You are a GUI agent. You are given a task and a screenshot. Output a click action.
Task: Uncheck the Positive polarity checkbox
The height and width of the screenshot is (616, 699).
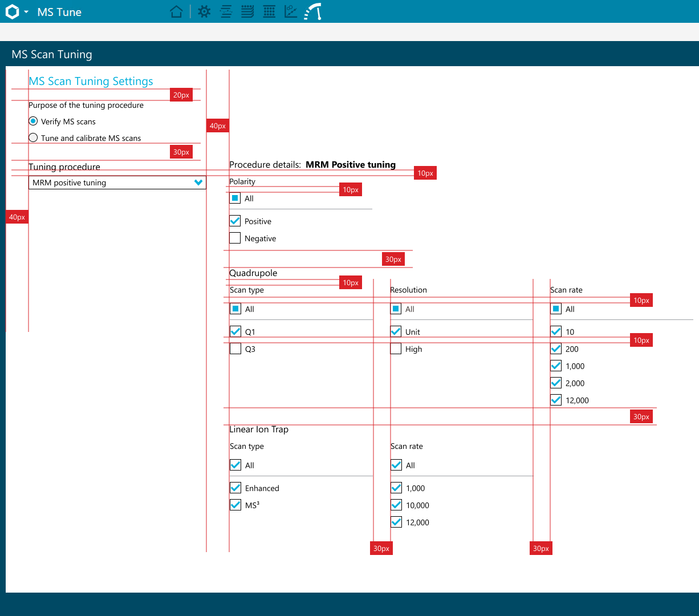235,221
